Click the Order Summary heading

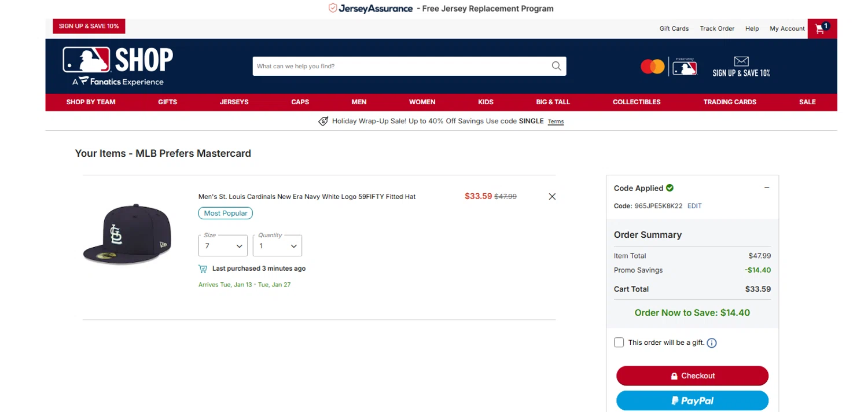(648, 235)
